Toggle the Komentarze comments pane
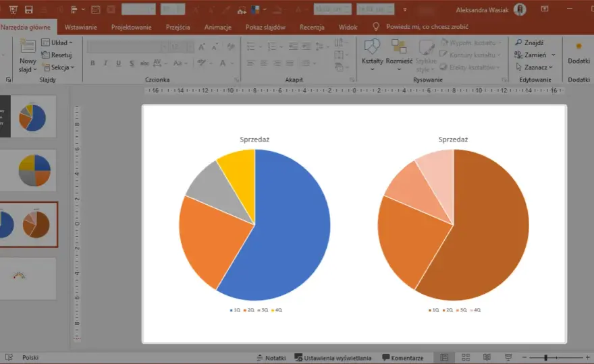 coord(403,357)
